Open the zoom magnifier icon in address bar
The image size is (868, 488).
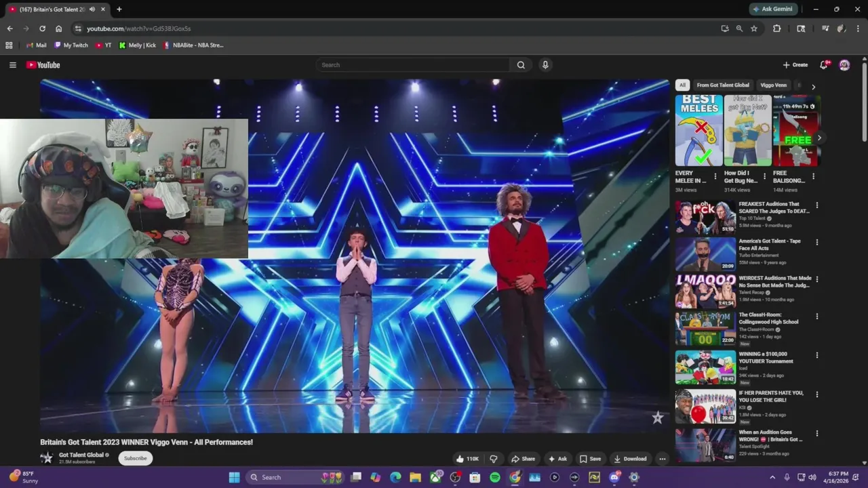[739, 28]
